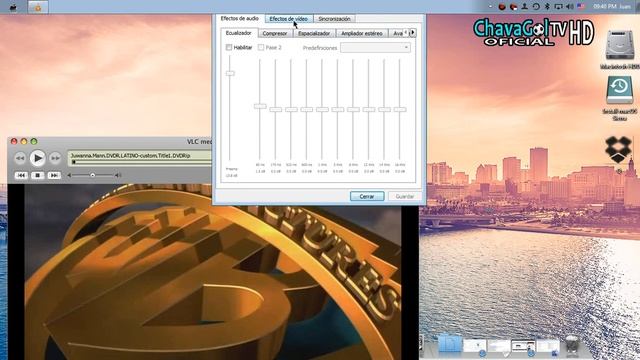Image resolution: width=640 pixels, height=360 pixels.
Task: Open the Time Machine backup drive icon on the desktop
Action: coord(620,91)
